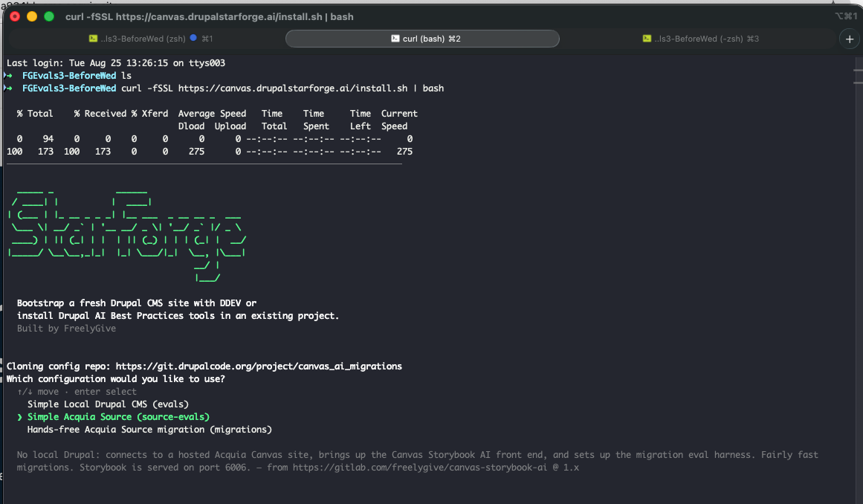
Task: Click the green fullscreen window button
Action: click(x=49, y=16)
